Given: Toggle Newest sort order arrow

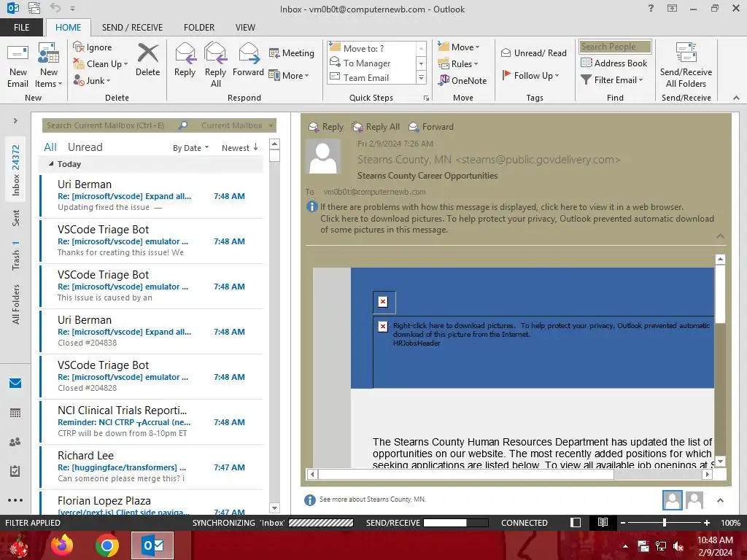Looking at the screenshot, I should [256, 147].
